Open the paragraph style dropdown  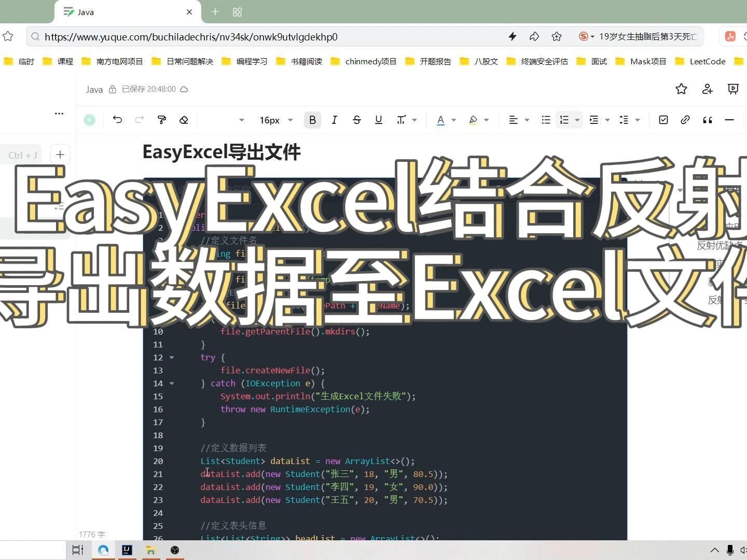click(x=241, y=120)
